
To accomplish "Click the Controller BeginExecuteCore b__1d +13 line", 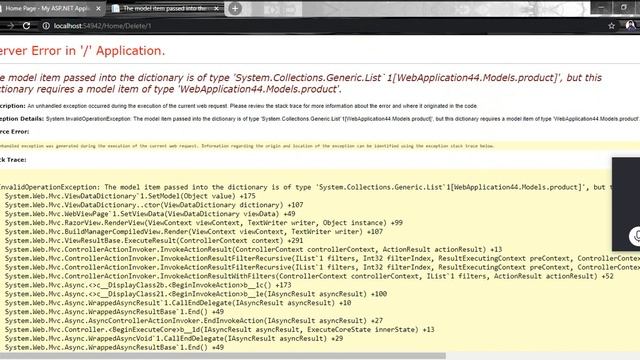I will pyautogui.click(x=220, y=330).
